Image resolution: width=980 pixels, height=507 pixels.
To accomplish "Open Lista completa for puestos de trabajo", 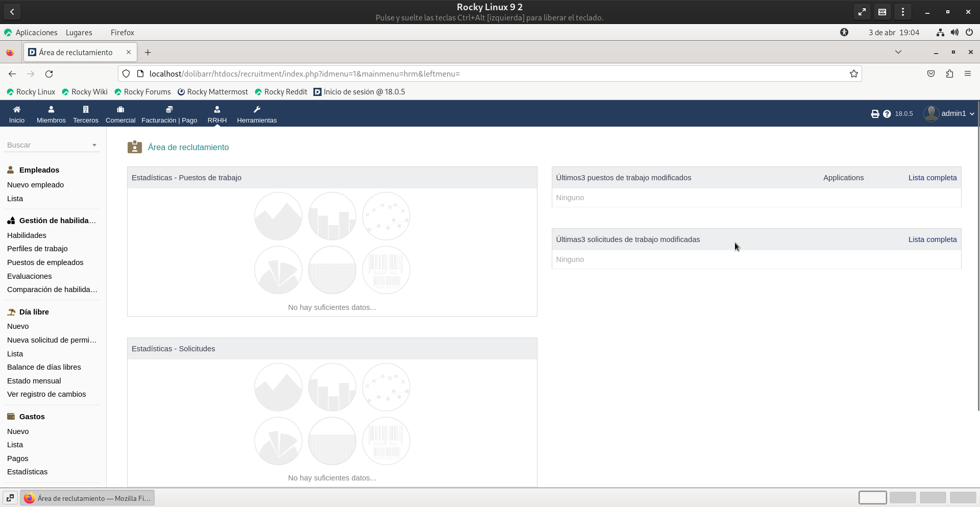I will click(932, 178).
